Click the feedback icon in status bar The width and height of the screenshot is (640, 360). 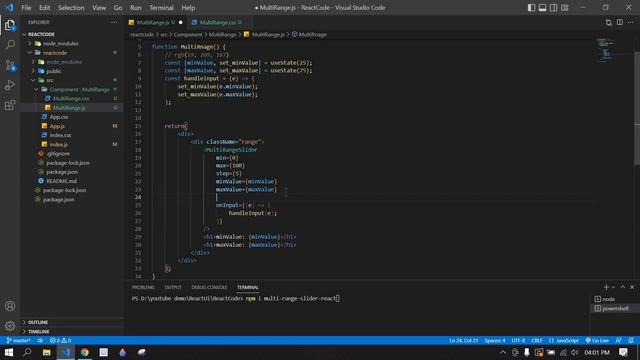619,340
